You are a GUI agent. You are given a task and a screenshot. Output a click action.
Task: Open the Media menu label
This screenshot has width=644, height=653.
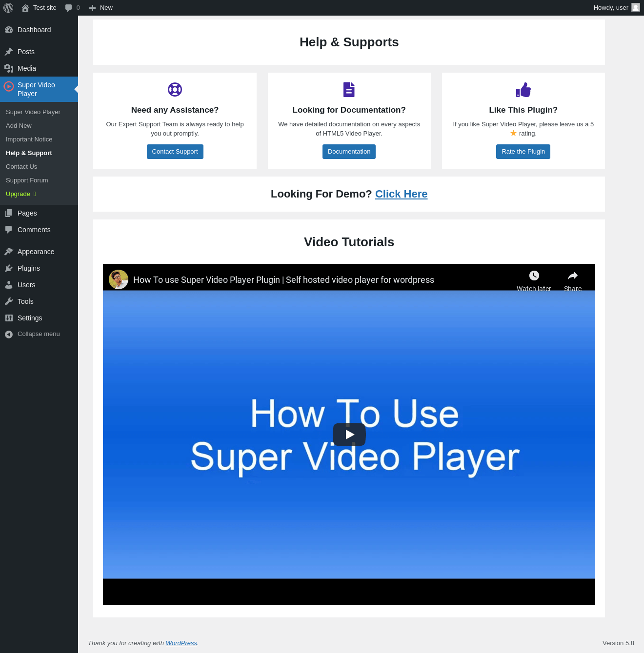point(27,68)
